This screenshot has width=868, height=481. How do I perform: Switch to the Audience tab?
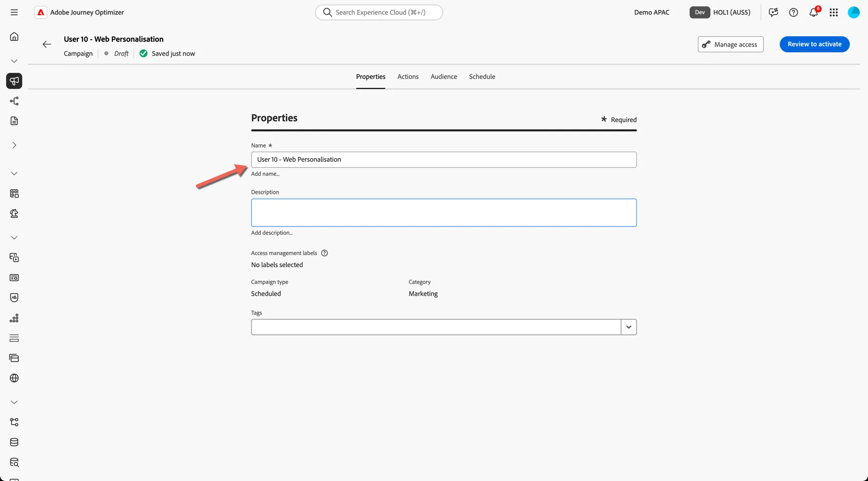pyautogui.click(x=444, y=77)
